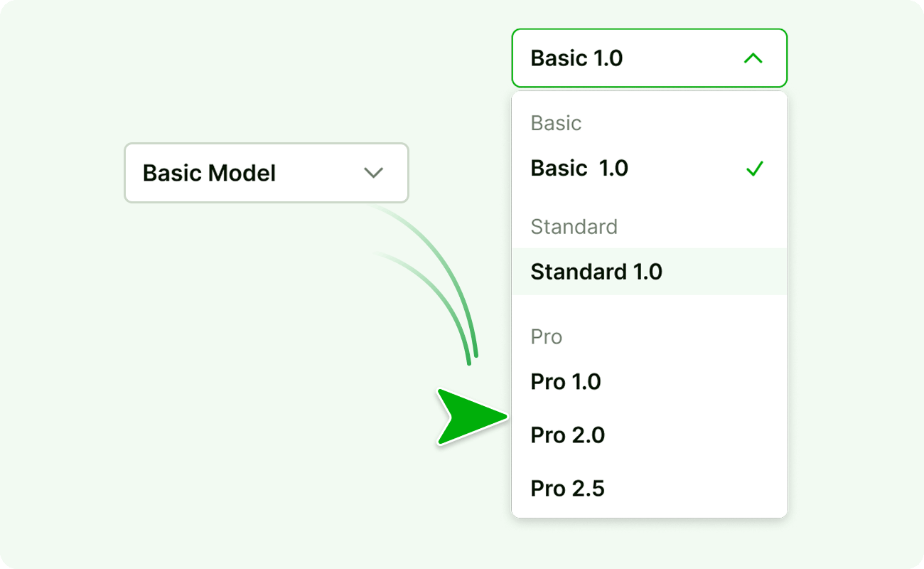Click the green chevron-up arrow icon
Image resolution: width=924 pixels, height=569 pixels.
[x=753, y=58]
